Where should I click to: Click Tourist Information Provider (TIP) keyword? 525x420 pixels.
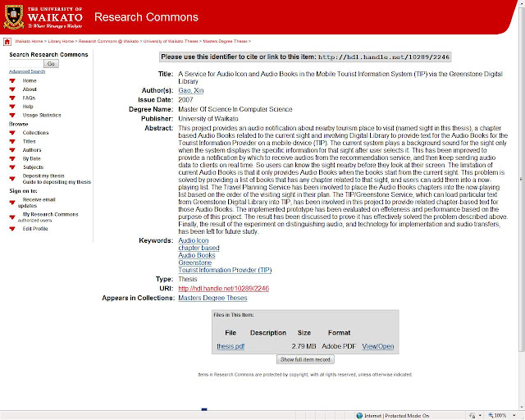click(x=225, y=270)
